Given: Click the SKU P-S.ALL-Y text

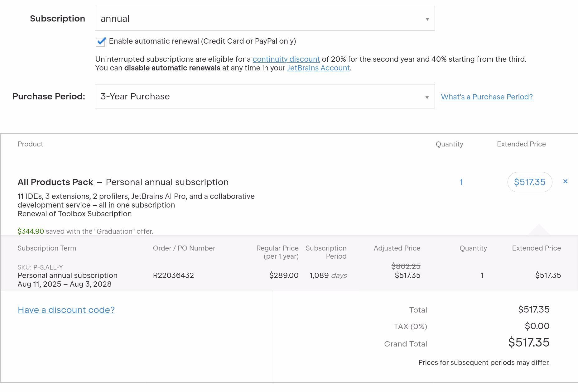Looking at the screenshot, I should (x=40, y=267).
